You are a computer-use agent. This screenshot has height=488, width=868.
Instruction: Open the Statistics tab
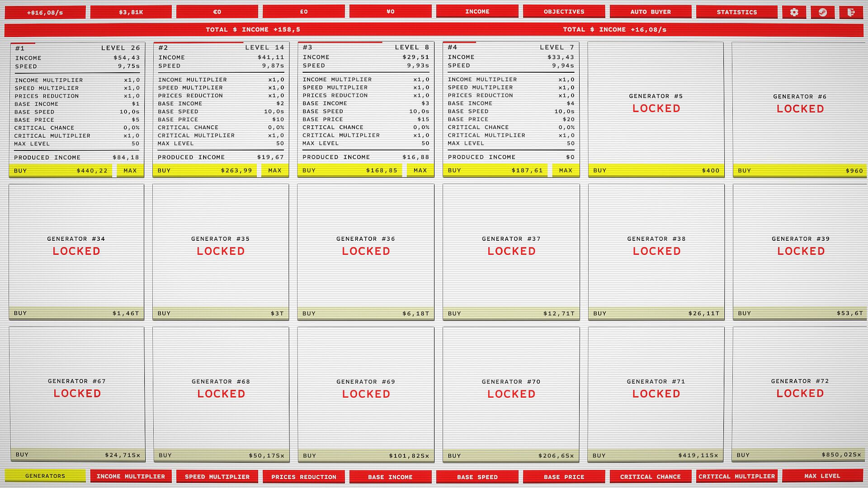click(x=736, y=12)
